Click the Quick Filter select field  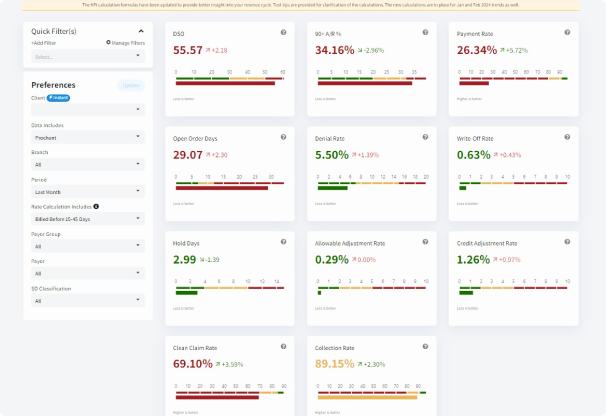88,56
